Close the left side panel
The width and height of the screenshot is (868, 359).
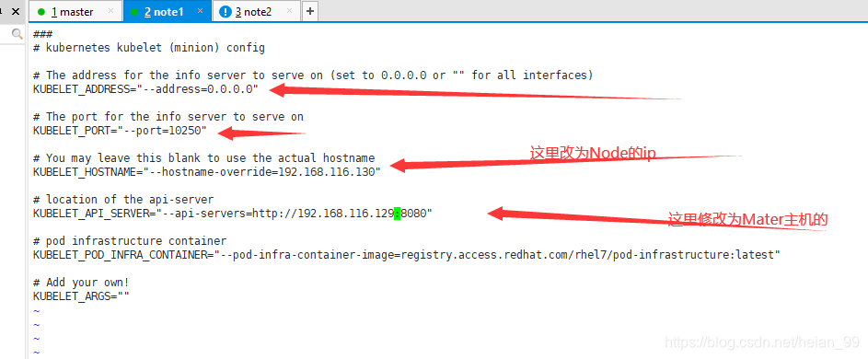(x=16, y=11)
